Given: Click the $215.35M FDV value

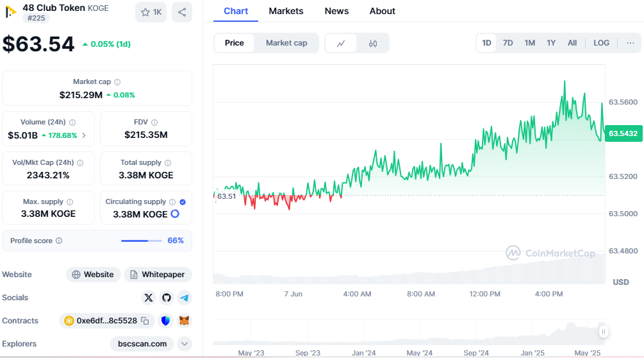Looking at the screenshot, I should pos(146,135).
